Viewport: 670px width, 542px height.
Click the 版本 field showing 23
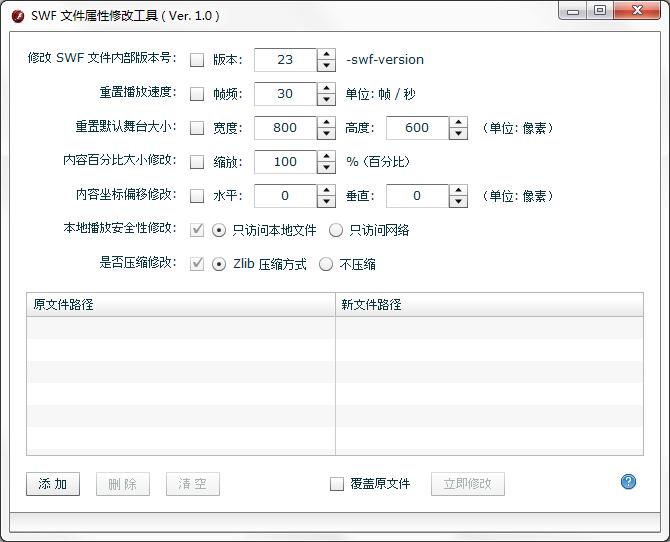coord(285,60)
